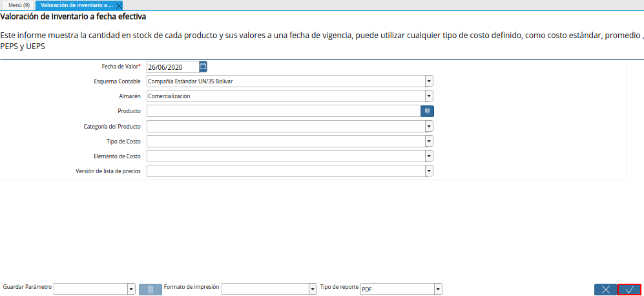Expand the Tipo de reporte PDF dropdown

pyautogui.click(x=438, y=289)
